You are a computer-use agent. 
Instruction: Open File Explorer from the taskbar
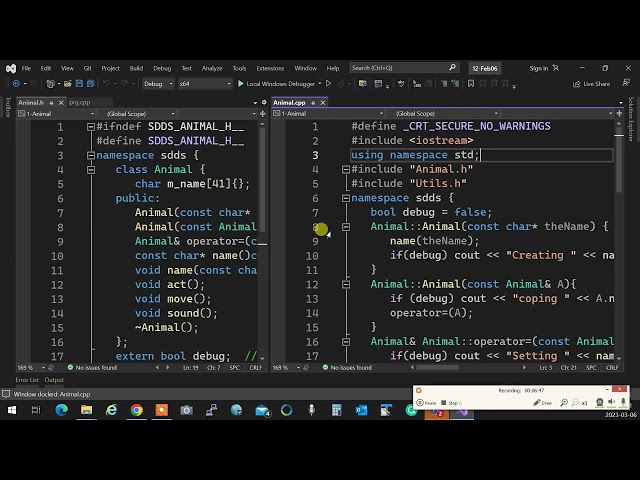pyautogui.click(x=86, y=410)
